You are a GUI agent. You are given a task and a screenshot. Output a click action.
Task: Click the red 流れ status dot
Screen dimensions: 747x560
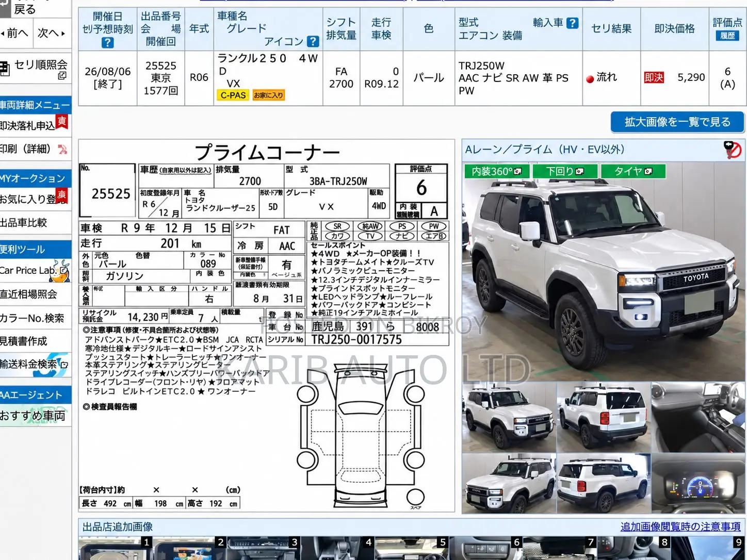pos(590,79)
